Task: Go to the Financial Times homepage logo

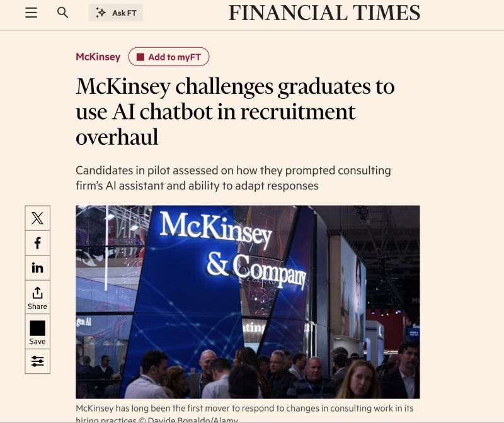Action: [324, 13]
